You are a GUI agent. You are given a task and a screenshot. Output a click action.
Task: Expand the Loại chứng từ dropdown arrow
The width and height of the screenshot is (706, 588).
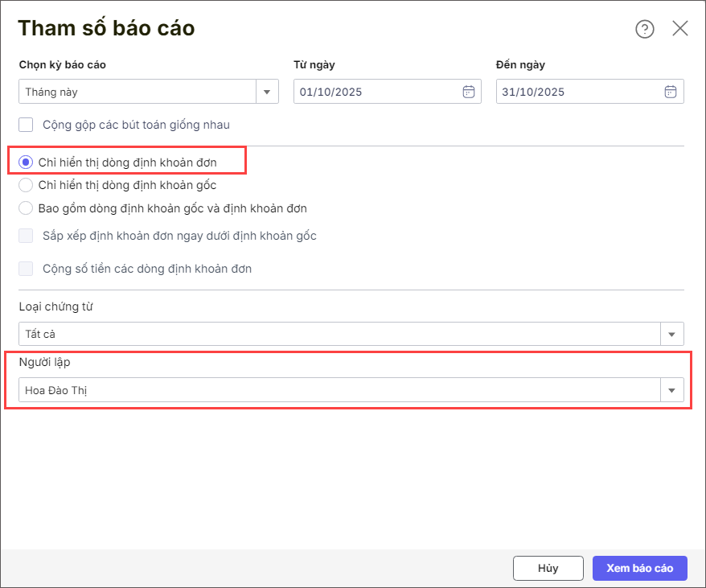point(671,334)
